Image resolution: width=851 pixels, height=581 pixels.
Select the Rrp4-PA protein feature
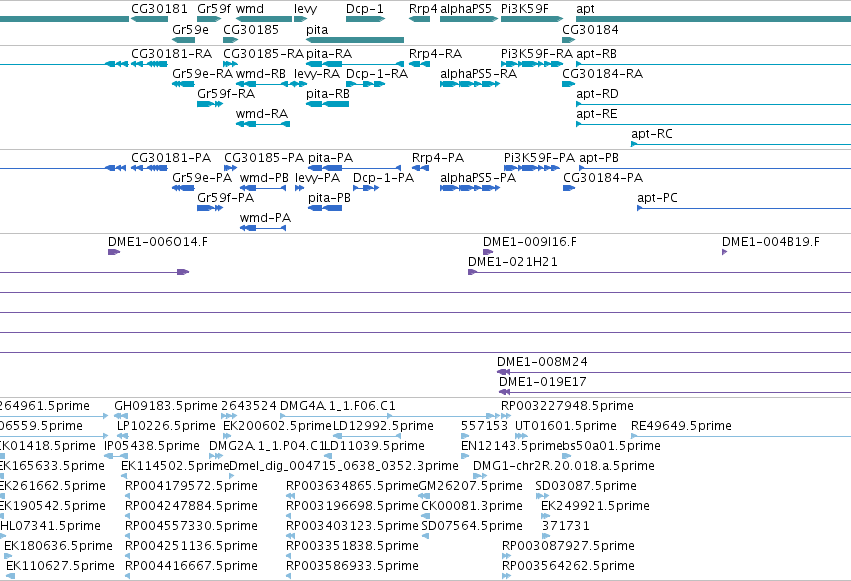click(x=421, y=168)
